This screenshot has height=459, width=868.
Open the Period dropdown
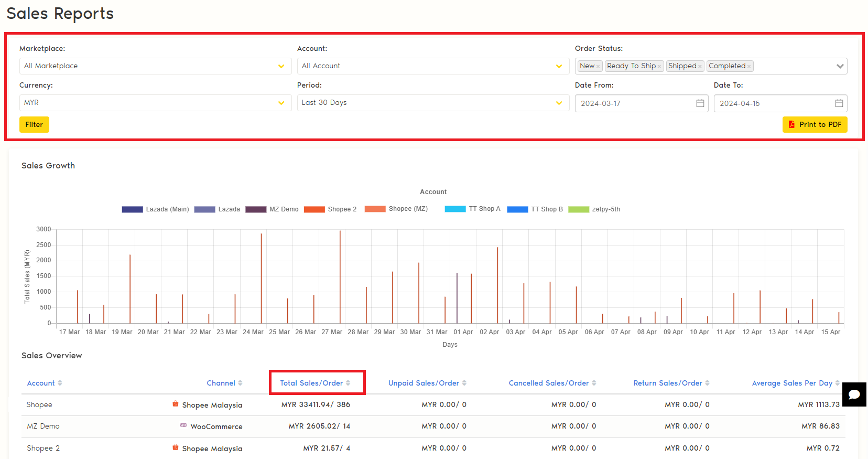coord(432,103)
